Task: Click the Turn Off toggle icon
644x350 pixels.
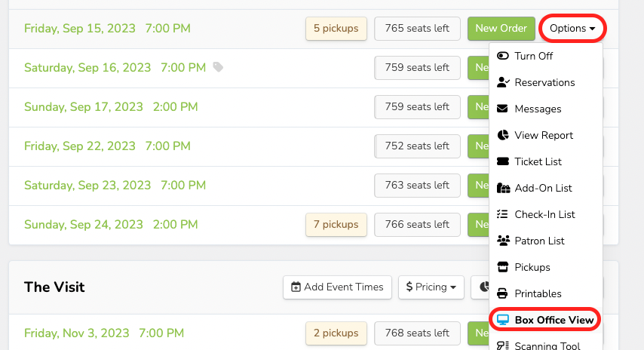Action: coord(503,56)
